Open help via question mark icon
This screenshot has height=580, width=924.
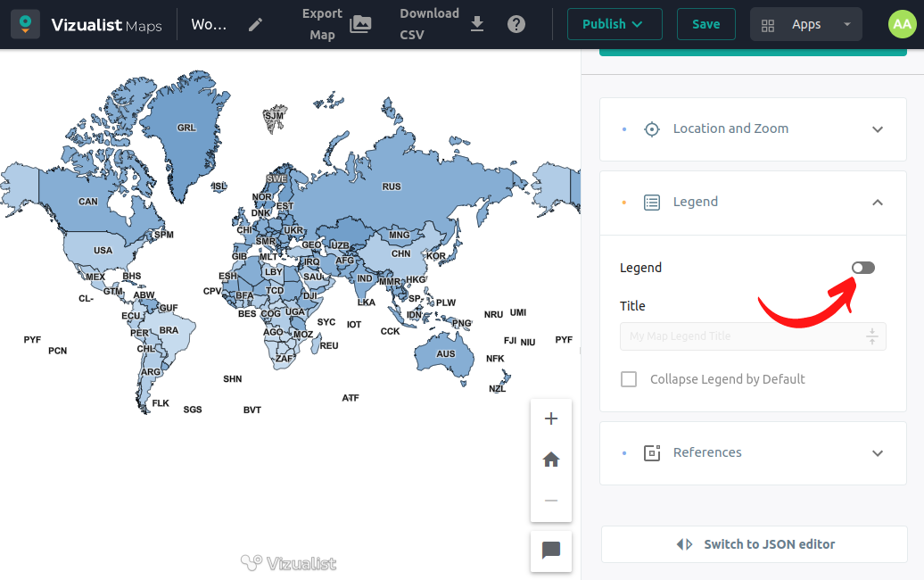(x=516, y=24)
